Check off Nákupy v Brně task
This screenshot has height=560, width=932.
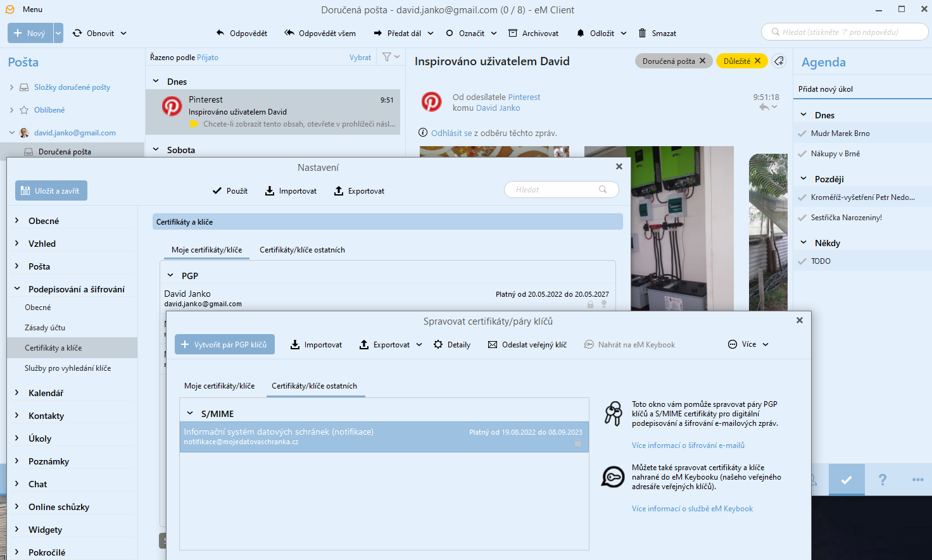point(802,154)
